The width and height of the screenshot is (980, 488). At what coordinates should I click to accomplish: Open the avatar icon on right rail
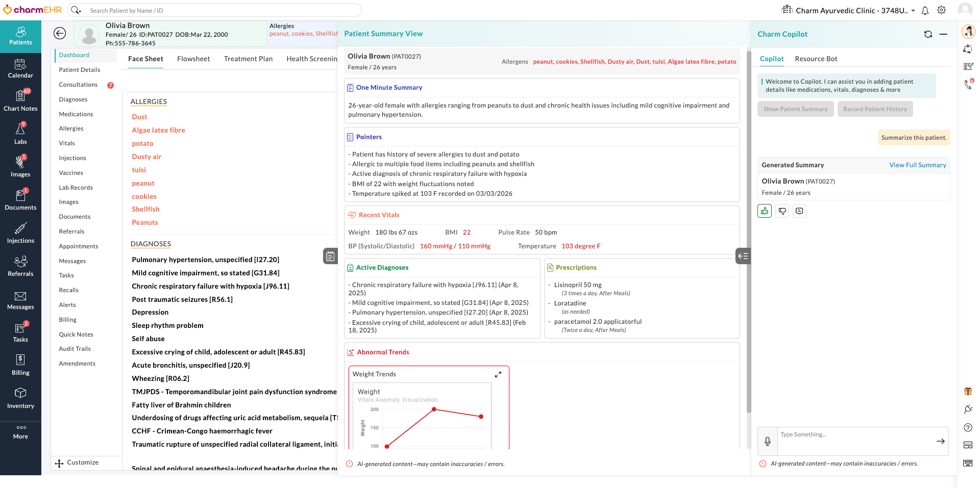point(968,31)
